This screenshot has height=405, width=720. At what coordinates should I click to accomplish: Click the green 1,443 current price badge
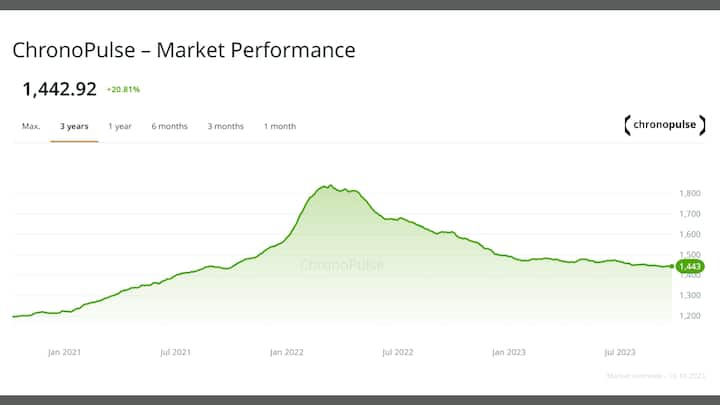pos(690,266)
